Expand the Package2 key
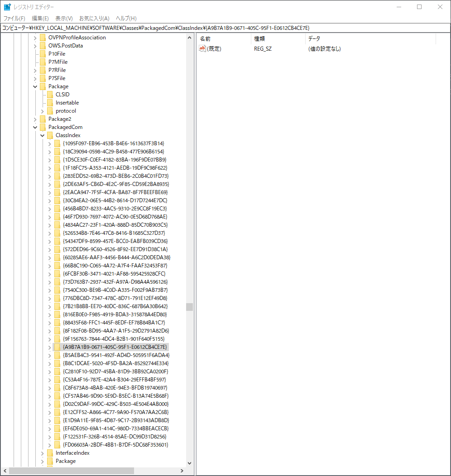Viewport: 451px width, 476px height. click(x=35, y=119)
